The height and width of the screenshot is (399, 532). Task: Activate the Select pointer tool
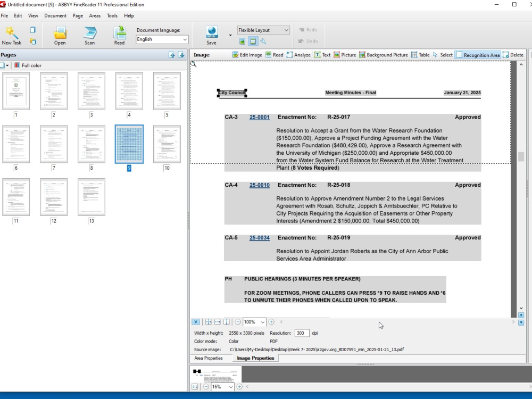443,55
